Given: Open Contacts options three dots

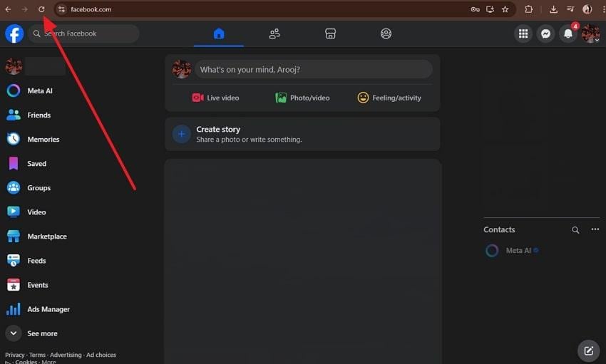Looking at the screenshot, I should click(595, 229).
